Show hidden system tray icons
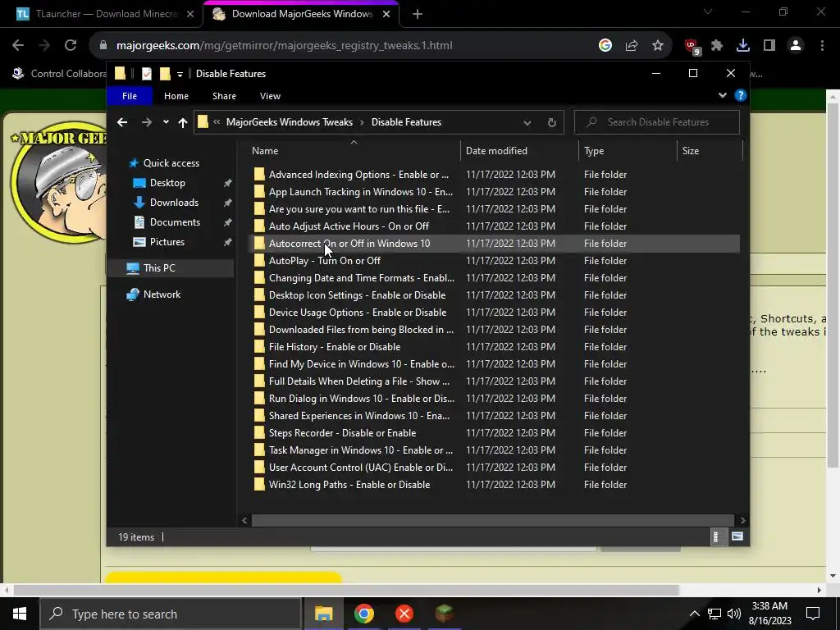Image resolution: width=840 pixels, height=630 pixels. (x=694, y=614)
